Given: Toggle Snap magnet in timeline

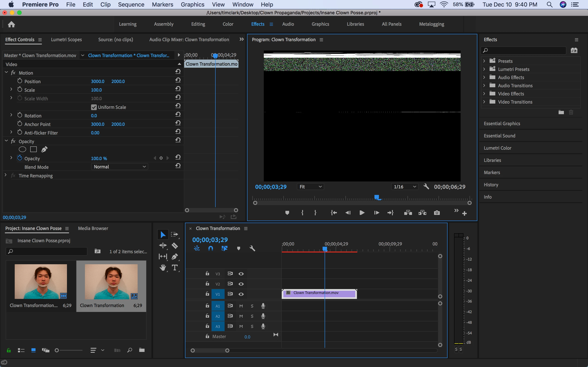Looking at the screenshot, I should tap(211, 248).
